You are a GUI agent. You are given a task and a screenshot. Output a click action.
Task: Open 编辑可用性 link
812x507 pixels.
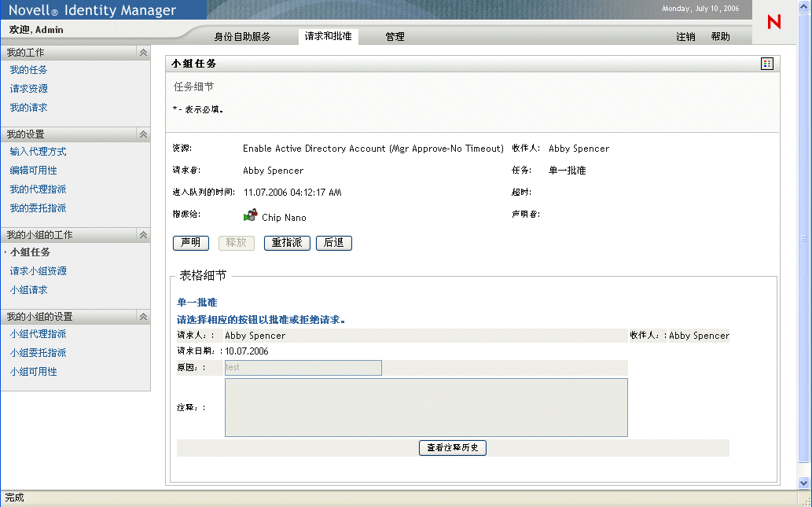(x=33, y=171)
